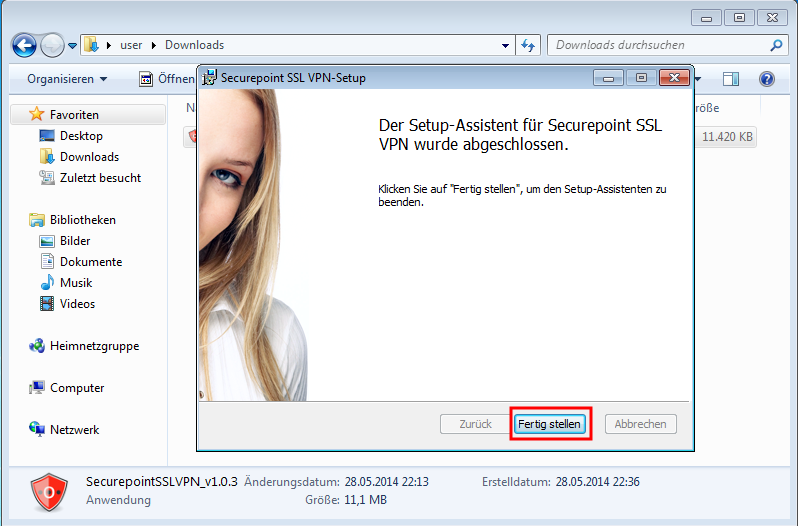
Task: Click SecurepointSSLVPN_v1.0.3 name in details pane
Action: [x=161, y=482]
